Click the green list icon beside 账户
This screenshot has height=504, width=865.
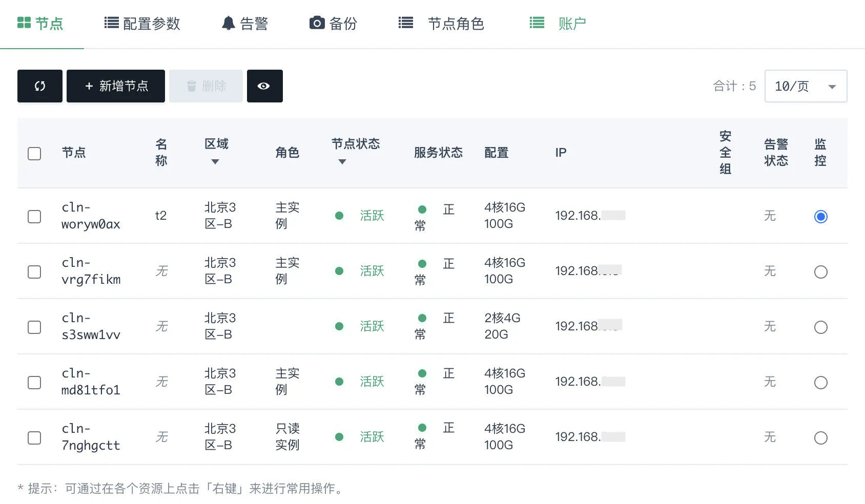tap(537, 23)
